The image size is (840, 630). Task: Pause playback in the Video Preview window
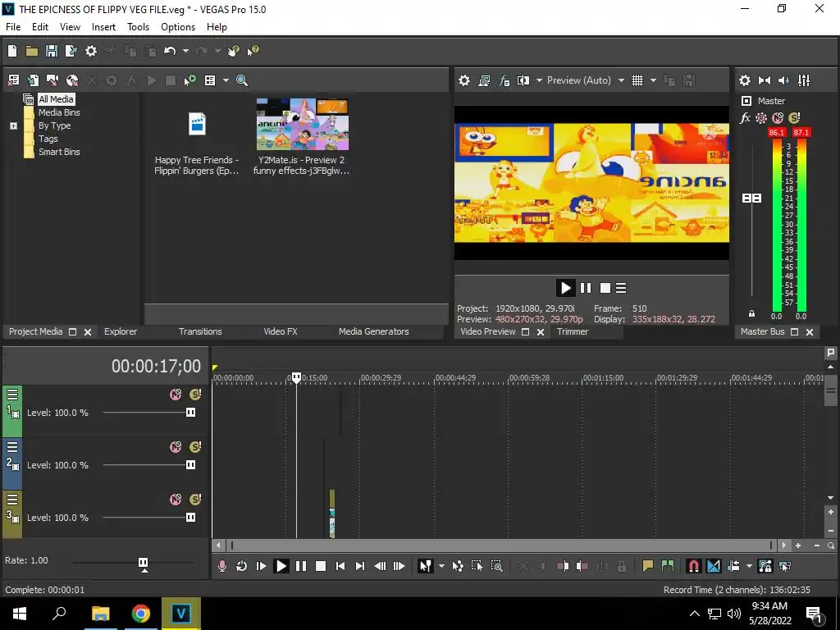coord(586,288)
